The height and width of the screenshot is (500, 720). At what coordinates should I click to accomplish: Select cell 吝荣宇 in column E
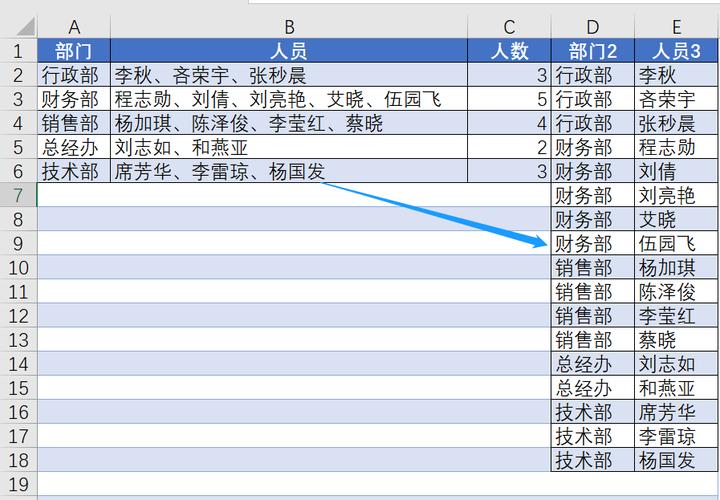[x=676, y=99]
